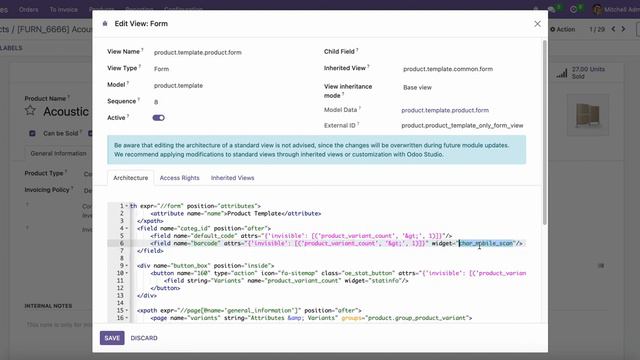Click the 1 / 29 pager counter
The height and width of the screenshot is (360, 640).
pyautogui.click(x=597, y=29)
